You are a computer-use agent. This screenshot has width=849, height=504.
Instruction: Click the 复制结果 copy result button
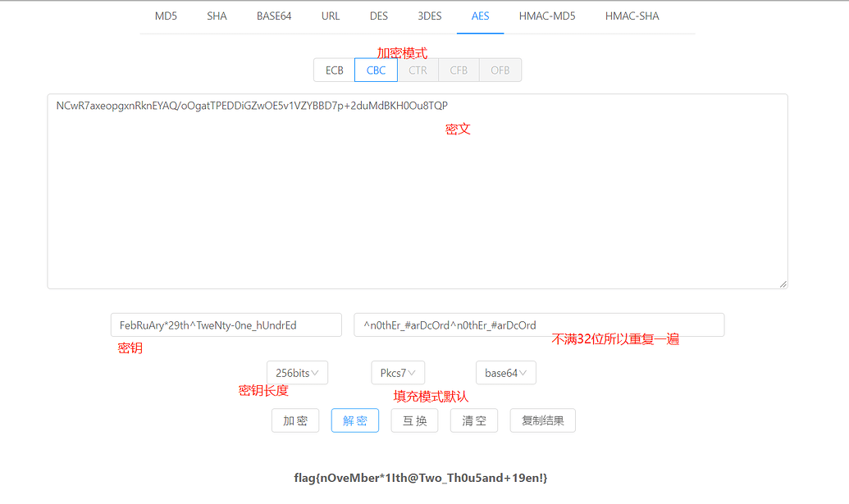(x=542, y=420)
